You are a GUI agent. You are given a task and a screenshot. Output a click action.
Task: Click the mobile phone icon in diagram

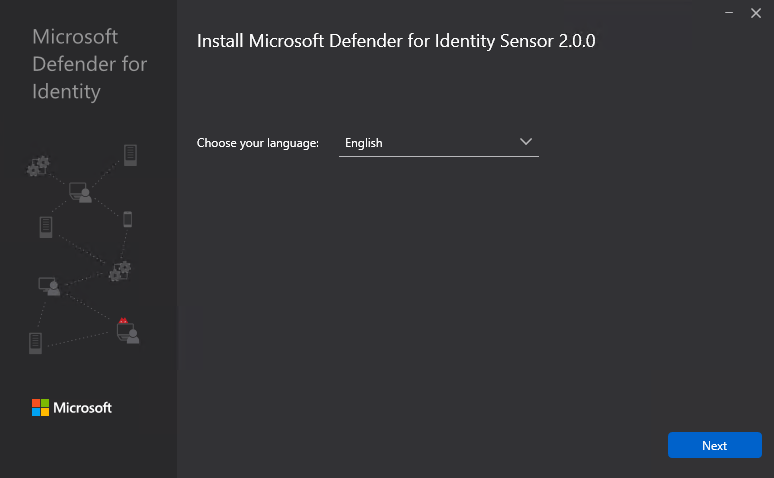point(127,219)
